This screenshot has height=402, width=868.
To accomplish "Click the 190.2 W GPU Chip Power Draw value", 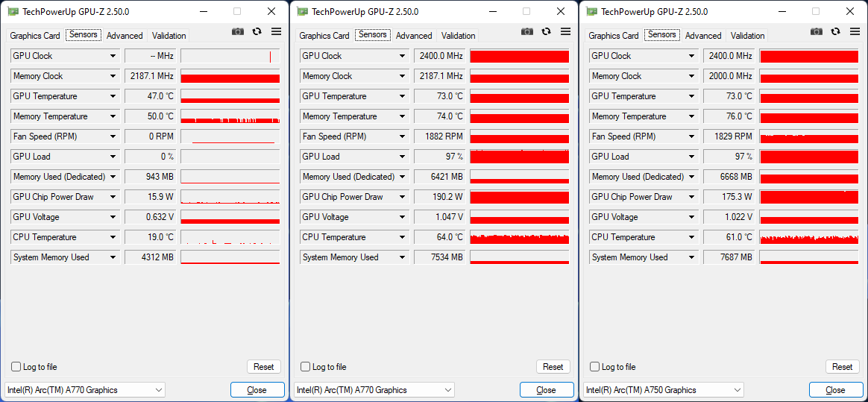I will (x=439, y=197).
